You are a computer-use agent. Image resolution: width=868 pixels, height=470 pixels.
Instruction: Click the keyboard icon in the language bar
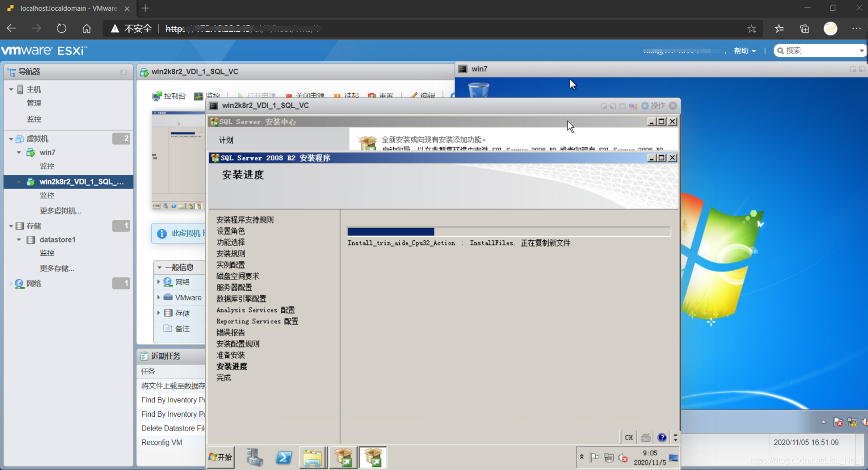(645, 437)
